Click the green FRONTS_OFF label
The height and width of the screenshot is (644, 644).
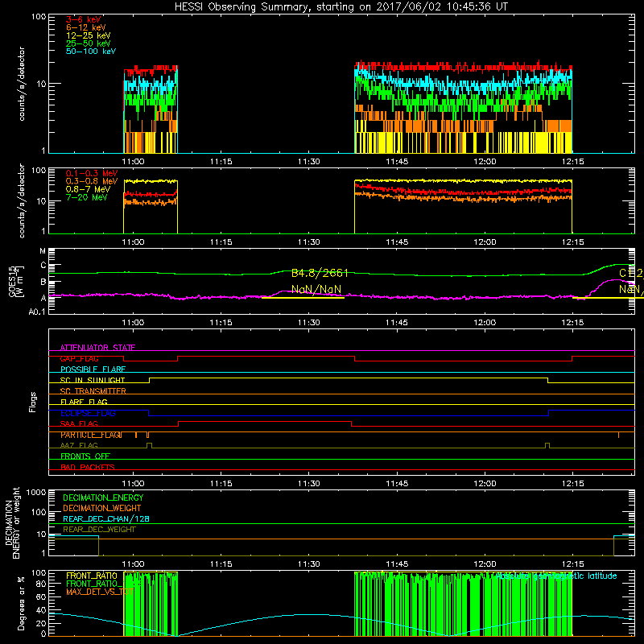click(x=85, y=456)
